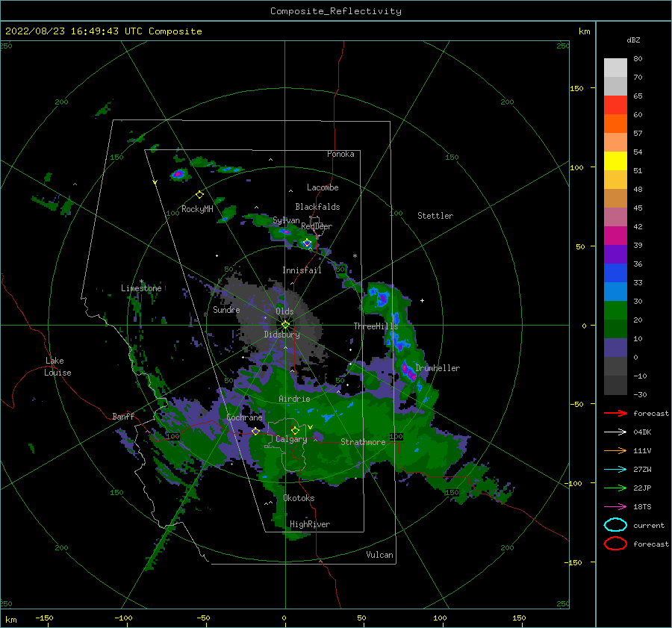Click the 'dBZ' legend heading
Image resolution: width=672 pixels, height=628 pixels.
(633, 40)
